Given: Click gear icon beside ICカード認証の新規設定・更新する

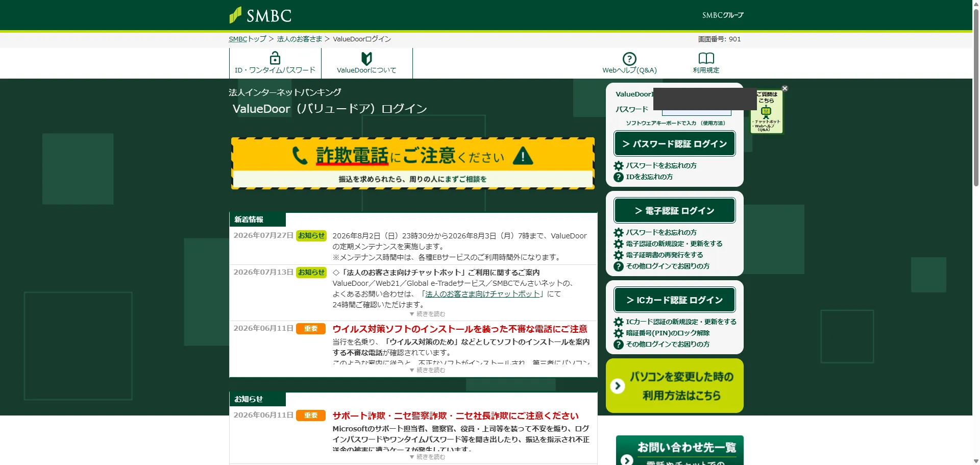Looking at the screenshot, I should 618,322.
